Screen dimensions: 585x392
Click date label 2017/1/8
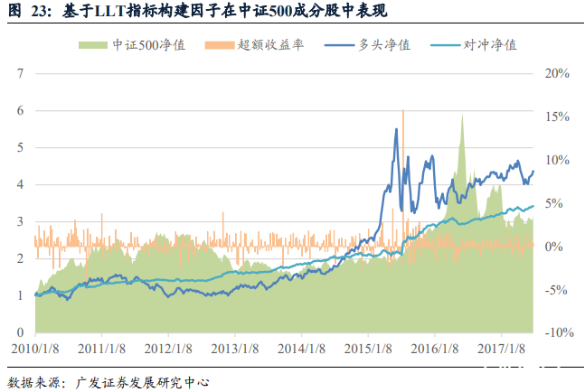click(502, 349)
